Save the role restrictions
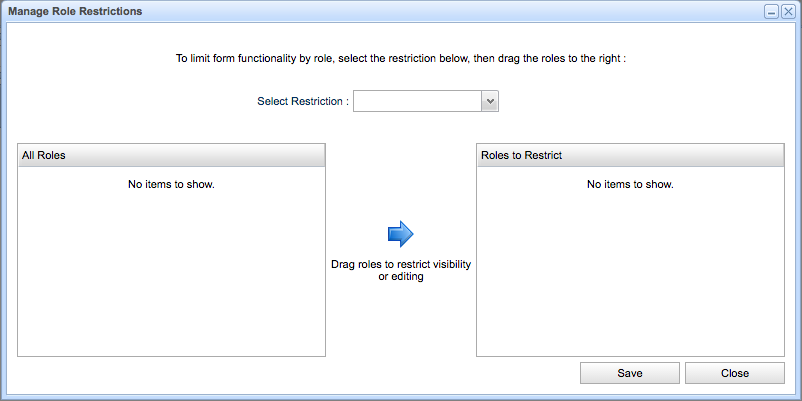Image resolution: width=802 pixels, height=401 pixels. click(630, 373)
